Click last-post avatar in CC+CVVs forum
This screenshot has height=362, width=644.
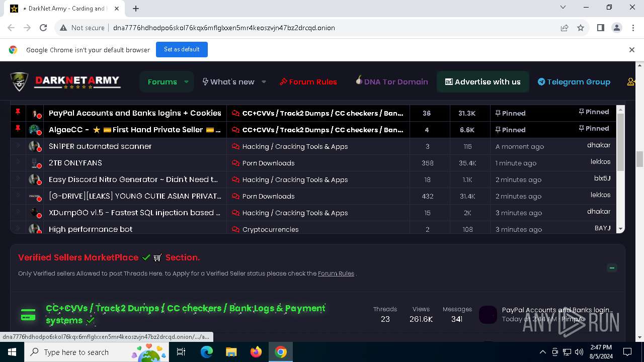[488, 315]
